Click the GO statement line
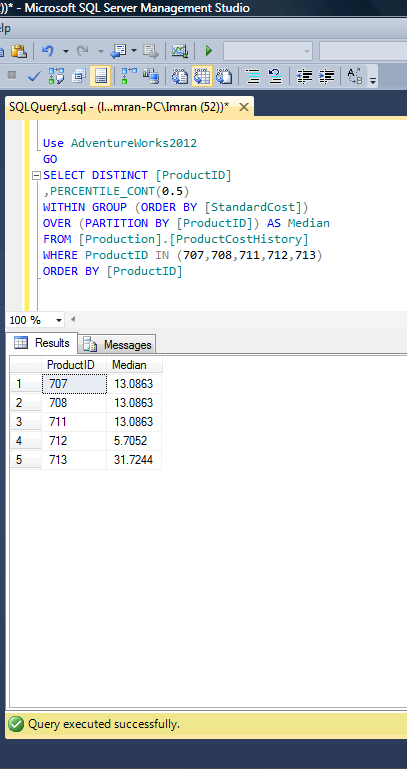407x769 pixels. tap(50, 159)
